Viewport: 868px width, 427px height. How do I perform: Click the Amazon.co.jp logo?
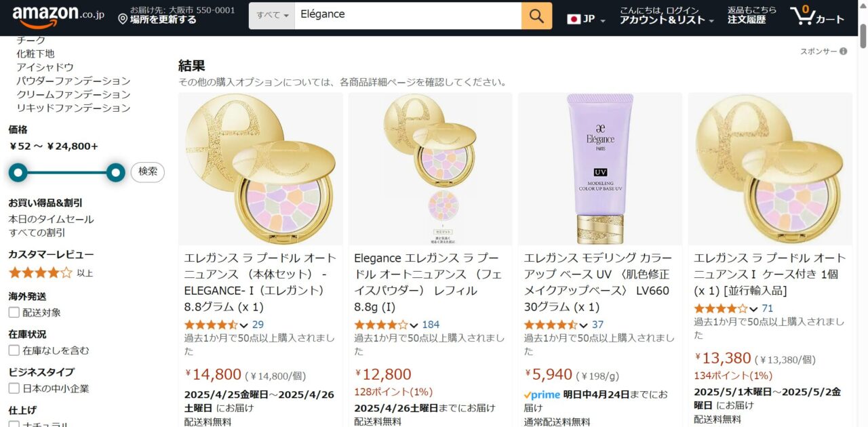tap(58, 16)
